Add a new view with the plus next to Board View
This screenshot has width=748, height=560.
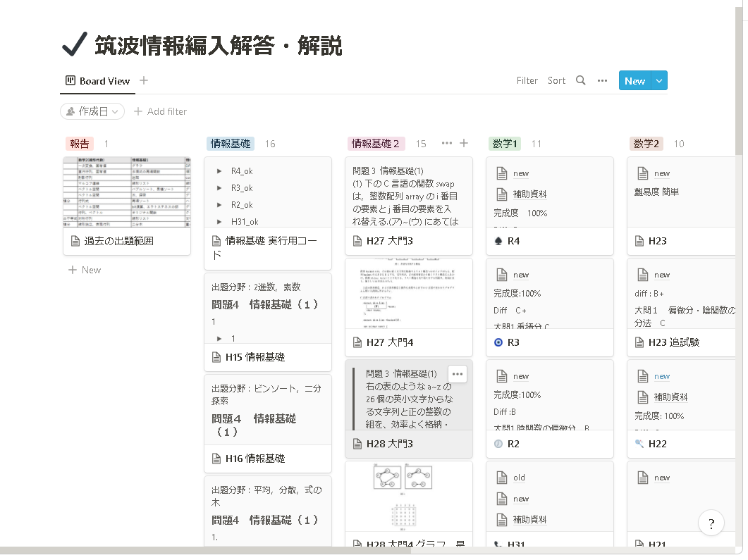[x=143, y=80]
